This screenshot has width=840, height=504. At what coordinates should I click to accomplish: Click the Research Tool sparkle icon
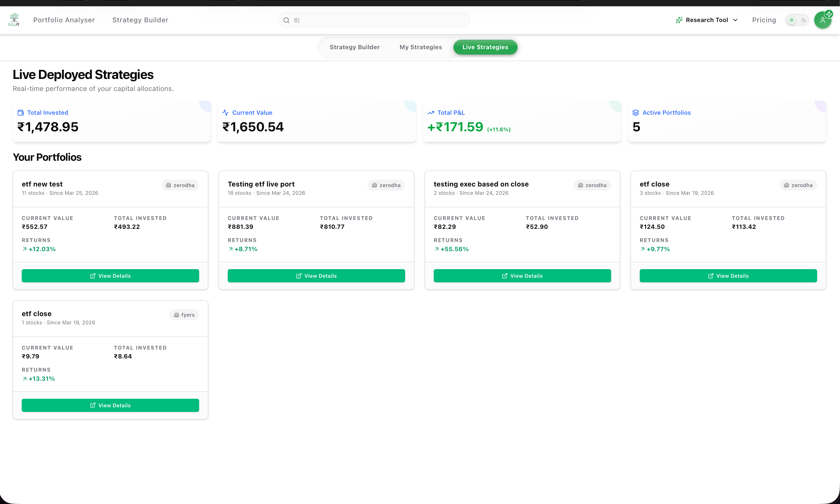coord(679,20)
